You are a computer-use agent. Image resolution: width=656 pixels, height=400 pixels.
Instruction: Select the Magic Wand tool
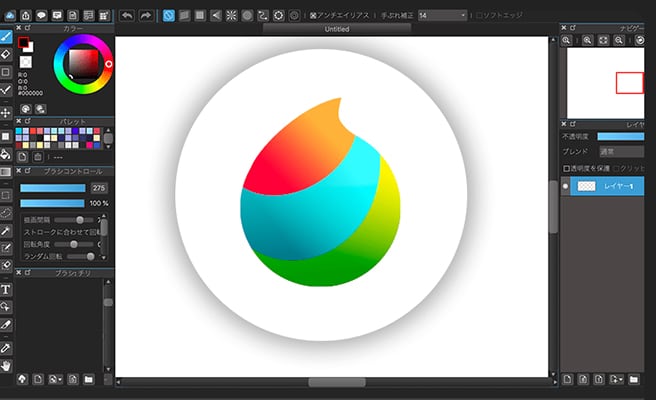pyautogui.click(x=6, y=231)
